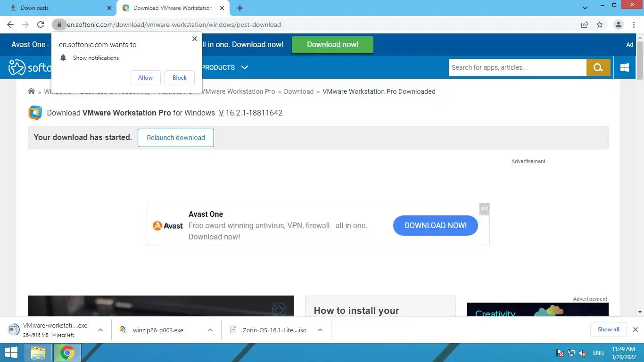Click the padlock site info icon

[x=59, y=25]
